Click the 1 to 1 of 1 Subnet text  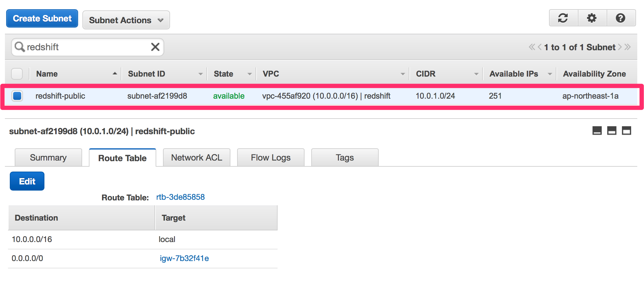[580, 47]
